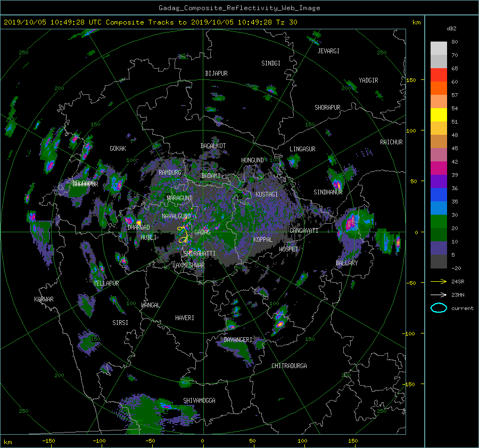The width and height of the screenshot is (479, 448).
Task: Select the blue swatch between 36 and 35 dBZ
Action: (439, 194)
